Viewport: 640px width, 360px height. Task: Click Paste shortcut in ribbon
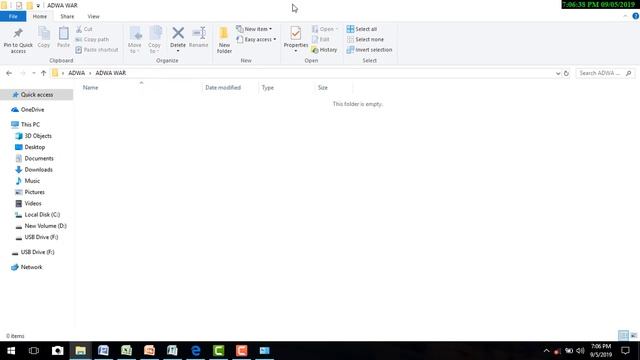pyautogui.click(x=97, y=50)
